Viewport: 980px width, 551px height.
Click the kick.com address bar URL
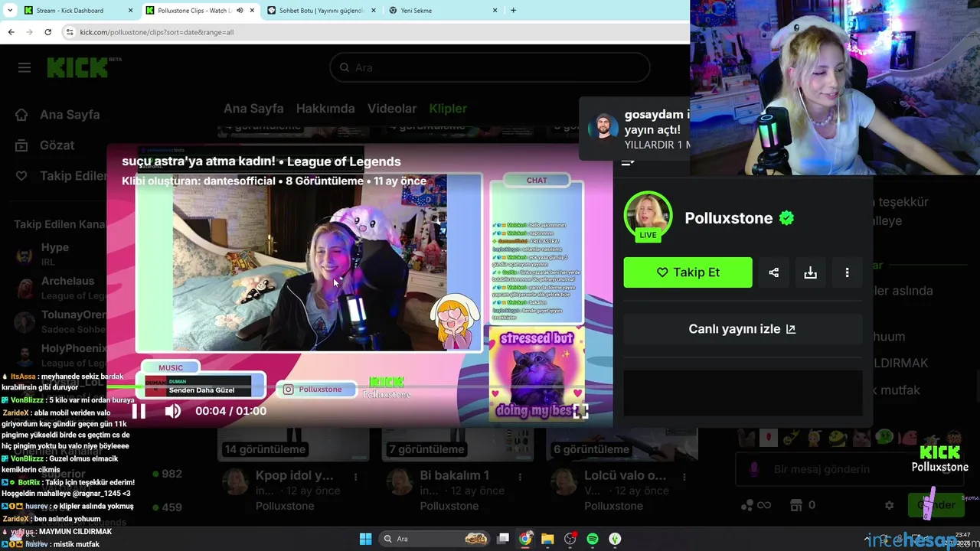157,32
